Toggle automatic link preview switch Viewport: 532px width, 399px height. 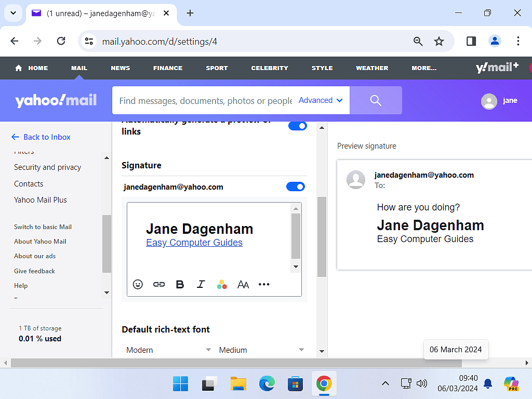[x=297, y=126]
